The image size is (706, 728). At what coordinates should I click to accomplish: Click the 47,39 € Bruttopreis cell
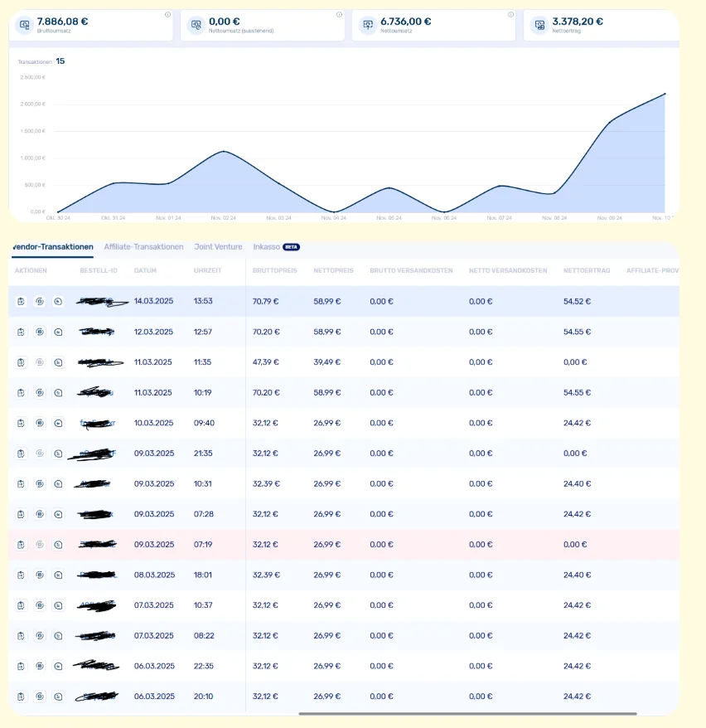click(265, 362)
